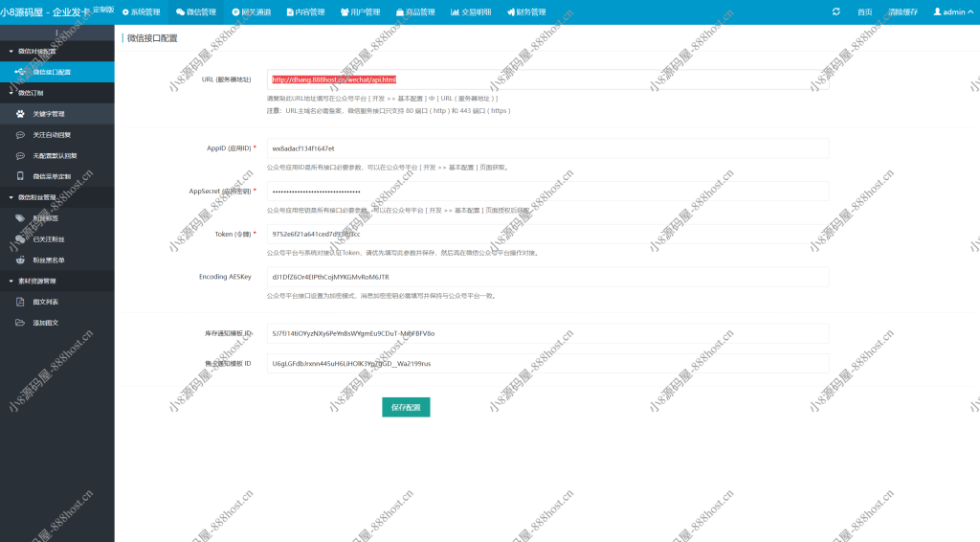The height and width of the screenshot is (542, 980).
Task: Click the Encoding AESKey input field
Action: 547,277
